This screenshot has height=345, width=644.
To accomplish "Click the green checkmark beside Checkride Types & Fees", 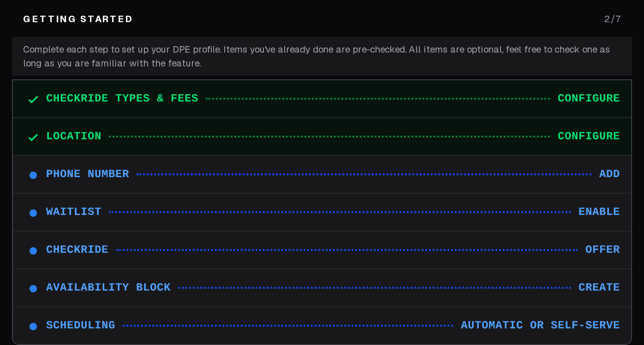I will pyautogui.click(x=33, y=99).
